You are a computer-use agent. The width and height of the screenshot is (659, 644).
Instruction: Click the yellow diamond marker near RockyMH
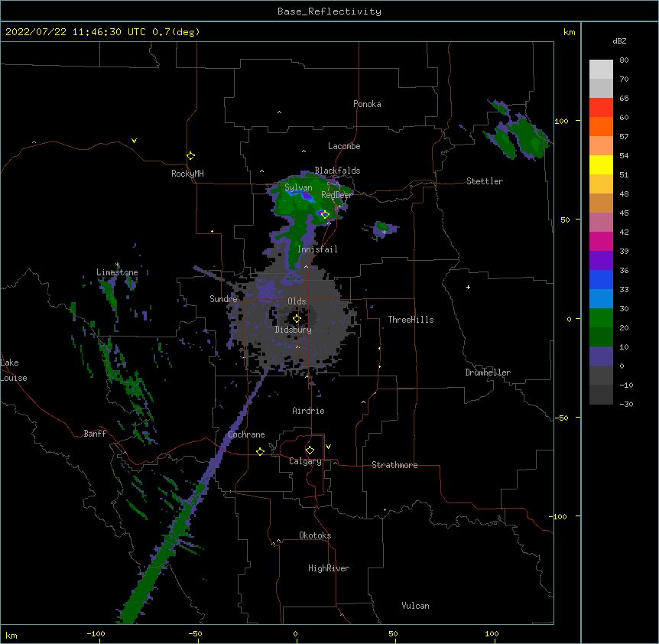[x=190, y=156]
